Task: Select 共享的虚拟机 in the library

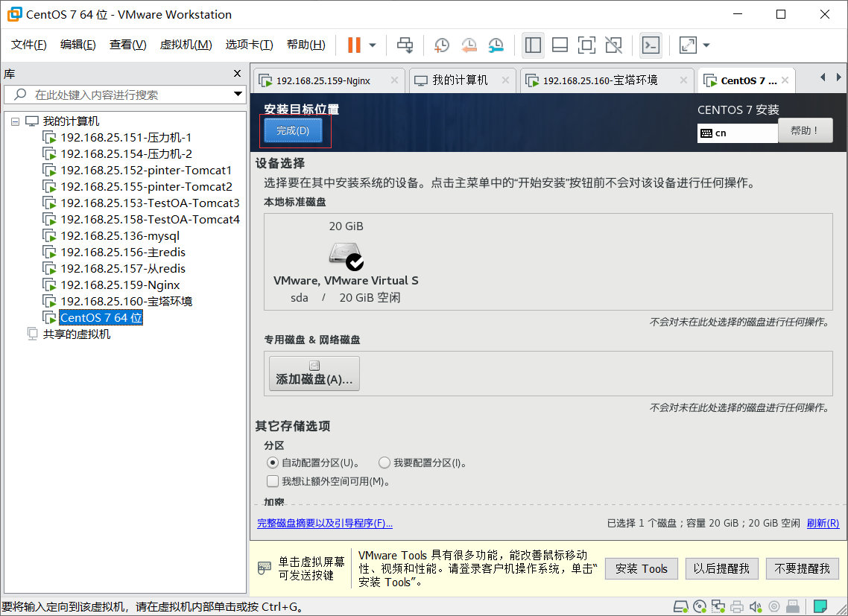Action: 76,334
